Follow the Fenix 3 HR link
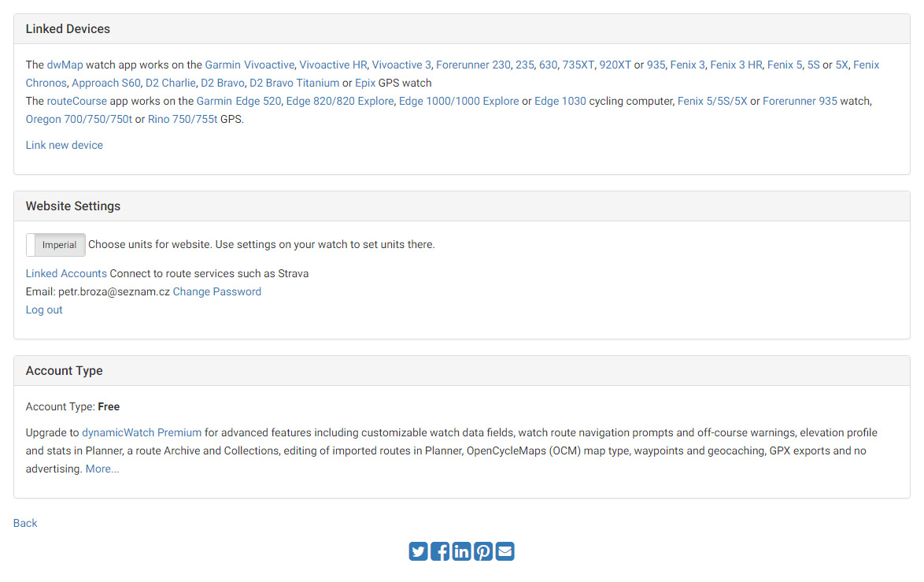The width and height of the screenshot is (924, 582). [736, 65]
